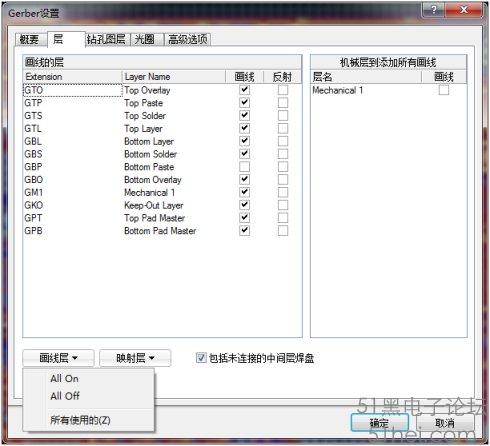Choose All Off from the menu
The height and width of the screenshot is (446, 490).
(x=65, y=396)
